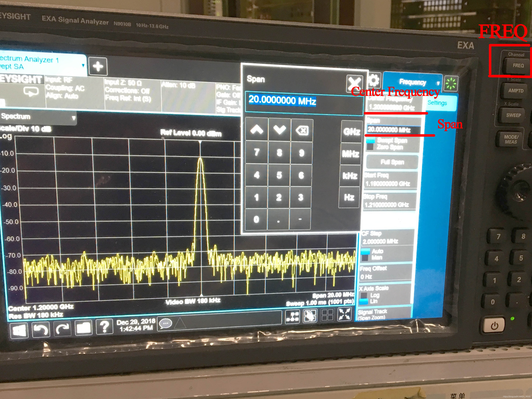Viewport: 532px width, 399px height.
Task: Open the message bubble status icon
Action: coord(165,324)
